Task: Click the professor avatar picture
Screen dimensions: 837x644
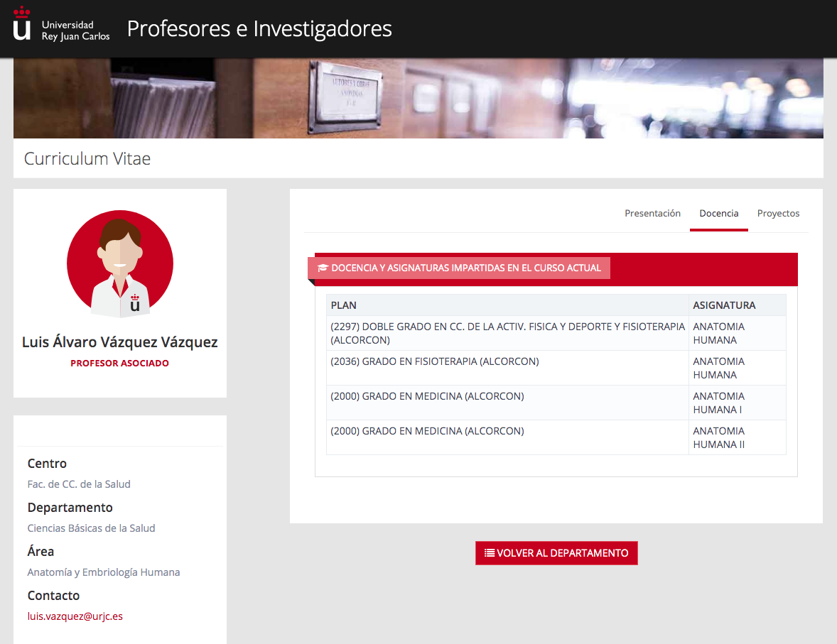Action: point(120,264)
